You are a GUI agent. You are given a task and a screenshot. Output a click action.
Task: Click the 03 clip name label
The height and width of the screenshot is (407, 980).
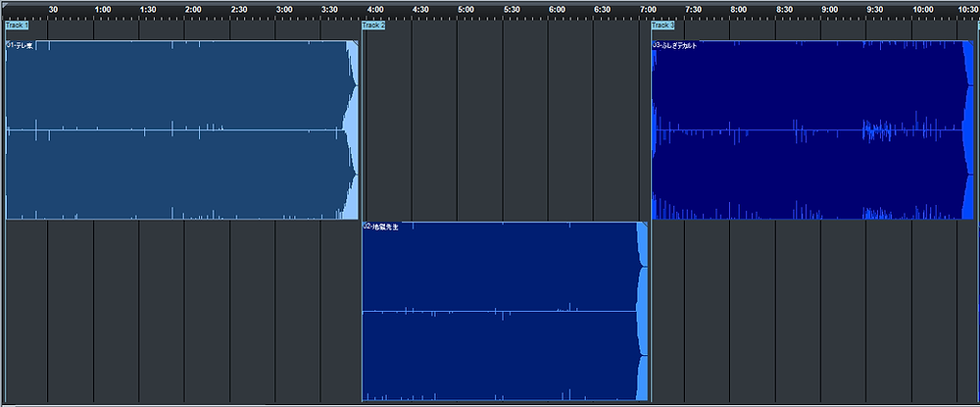[674, 46]
